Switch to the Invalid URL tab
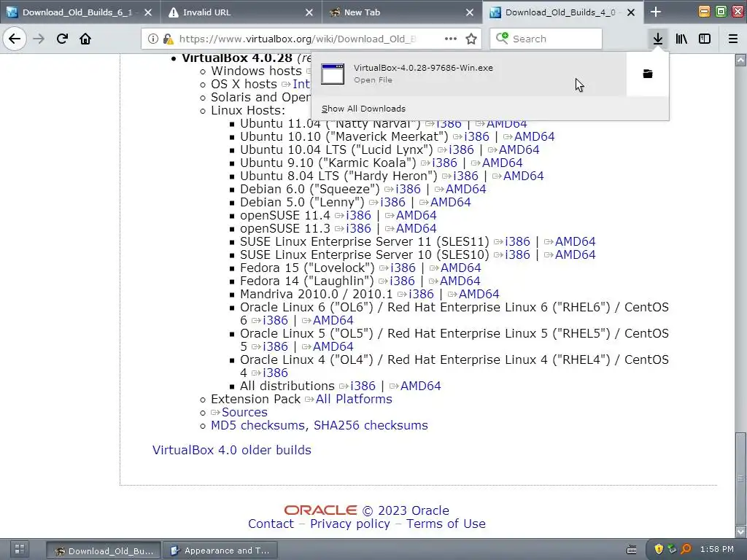The width and height of the screenshot is (747, 560). point(241,12)
